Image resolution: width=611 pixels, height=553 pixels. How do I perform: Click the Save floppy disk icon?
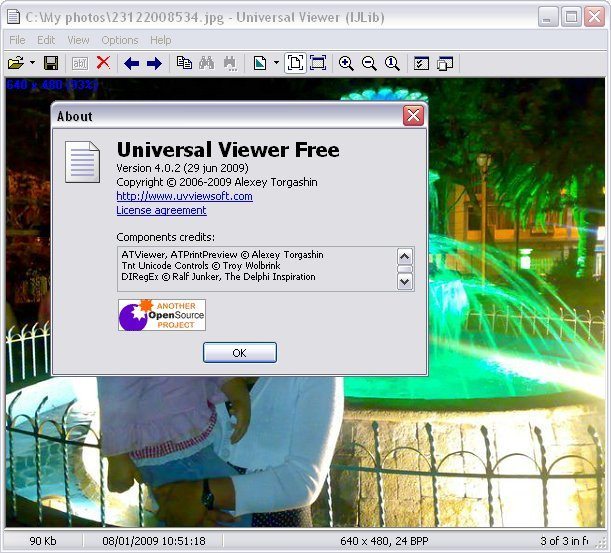(51, 63)
